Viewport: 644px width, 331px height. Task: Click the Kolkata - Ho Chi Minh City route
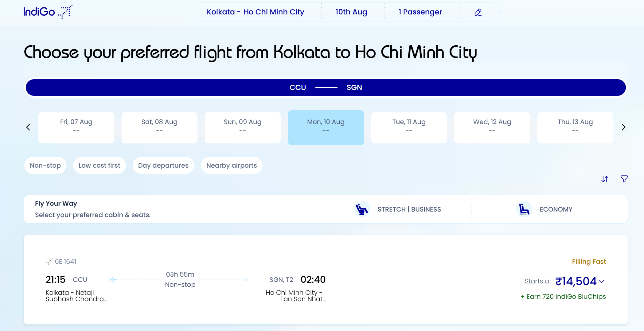(x=256, y=12)
